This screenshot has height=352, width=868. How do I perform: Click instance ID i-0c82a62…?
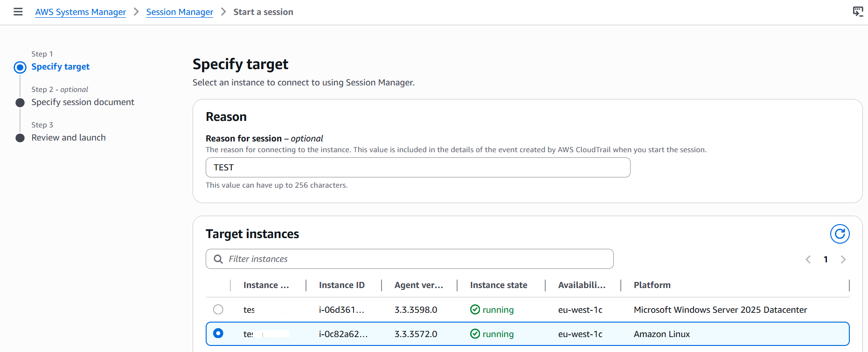pyautogui.click(x=343, y=334)
